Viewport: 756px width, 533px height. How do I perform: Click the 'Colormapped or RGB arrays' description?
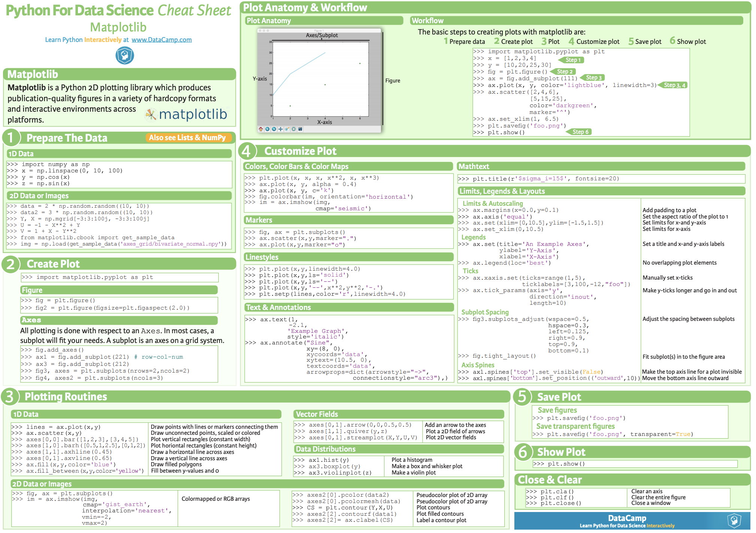click(x=216, y=499)
